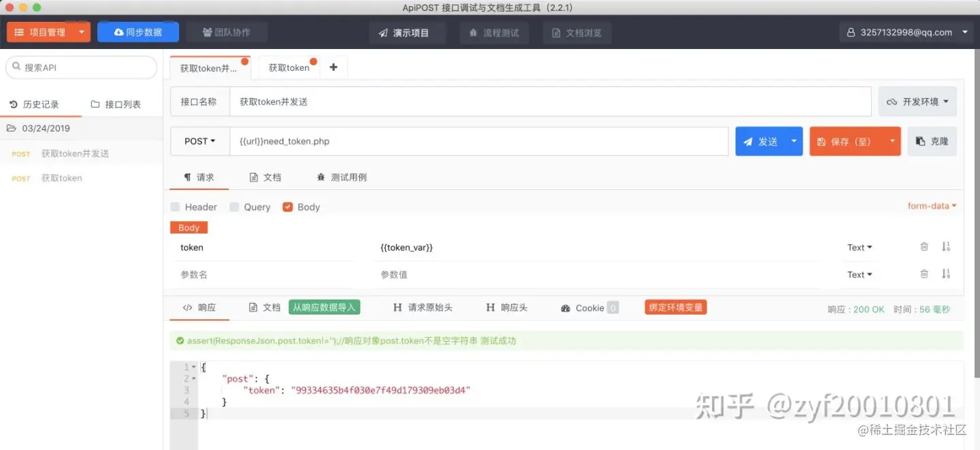Select the 请求 tab

click(199, 177)
